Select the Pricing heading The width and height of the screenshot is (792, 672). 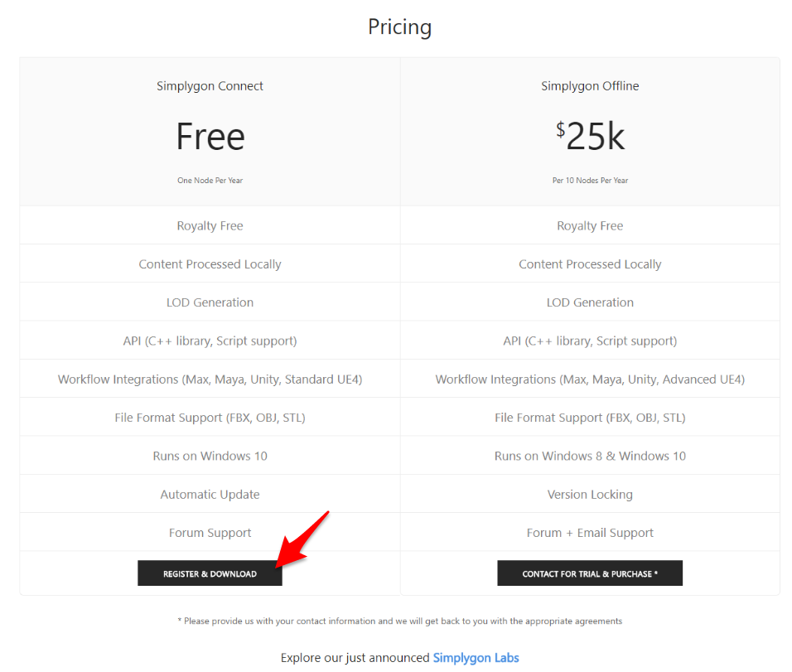(399, 27)
